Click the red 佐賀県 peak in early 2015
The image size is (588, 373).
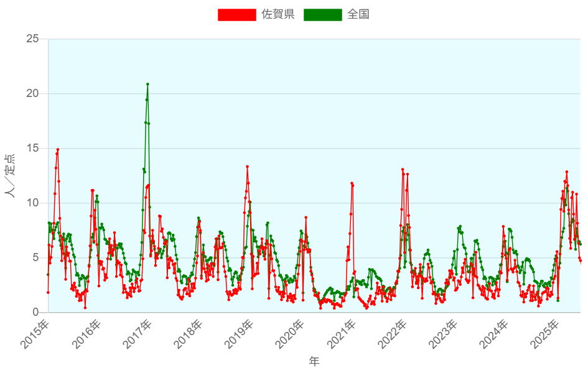pyautogui.click(x=58, y=149)
